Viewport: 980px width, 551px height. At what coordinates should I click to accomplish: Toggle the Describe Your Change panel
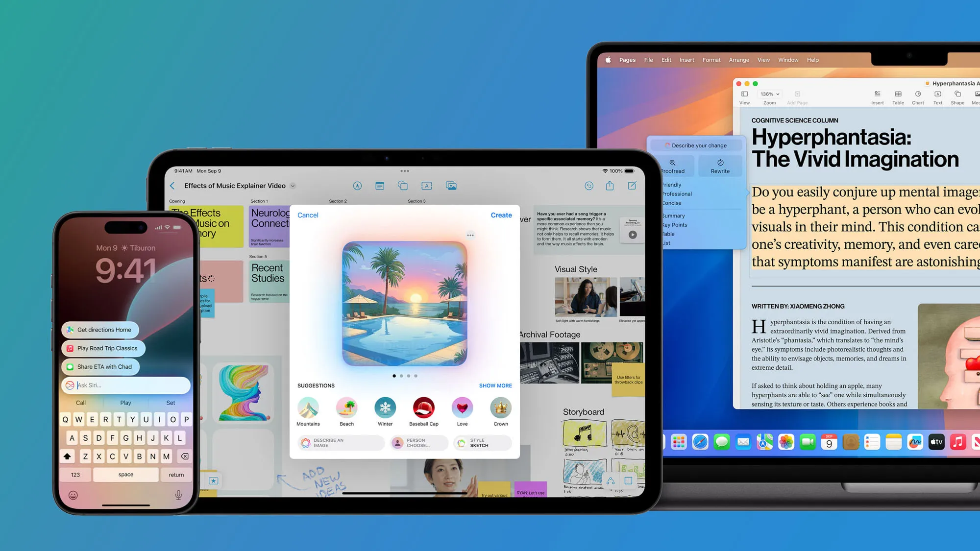[x=696, y=145]
